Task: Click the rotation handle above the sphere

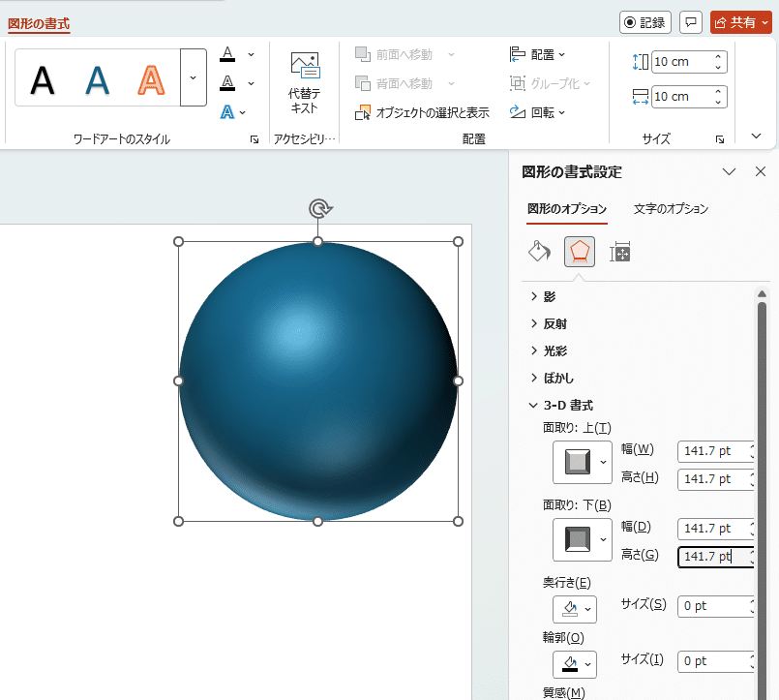Action: [318, 208]
